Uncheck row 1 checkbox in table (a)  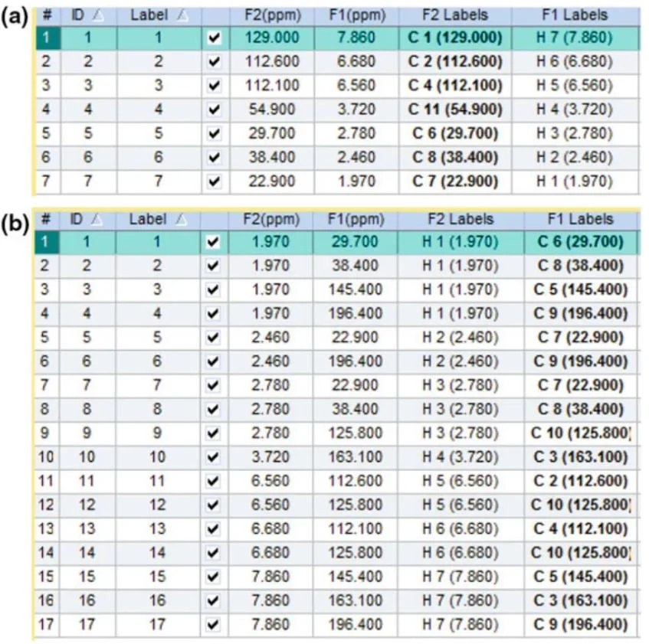(214, 38)
